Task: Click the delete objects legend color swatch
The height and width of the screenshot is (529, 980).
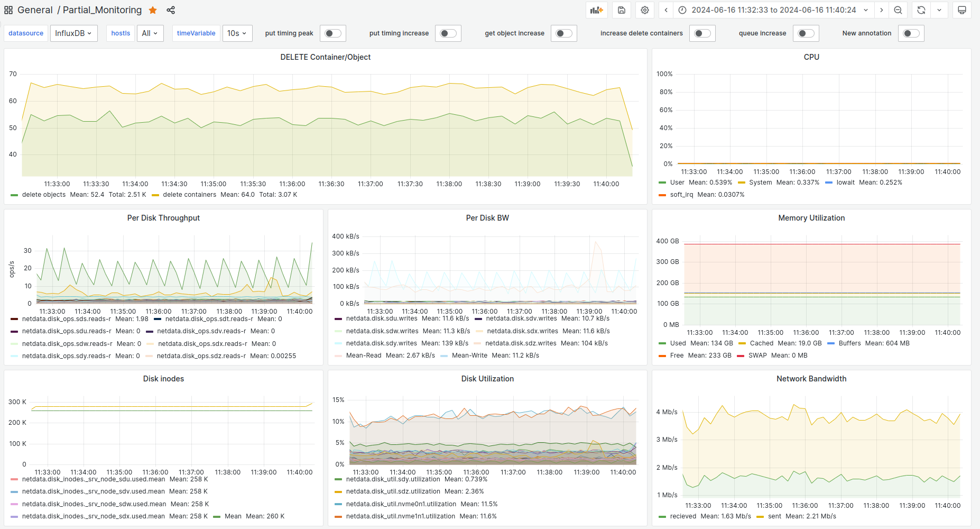Action: pos(14,195)
